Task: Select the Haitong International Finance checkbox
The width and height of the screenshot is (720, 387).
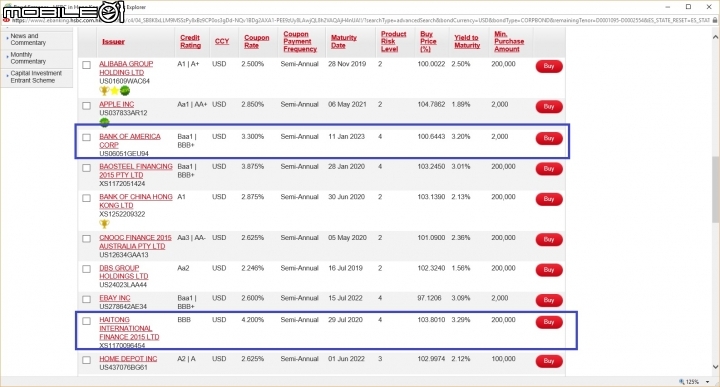Action: pos(86,321)
